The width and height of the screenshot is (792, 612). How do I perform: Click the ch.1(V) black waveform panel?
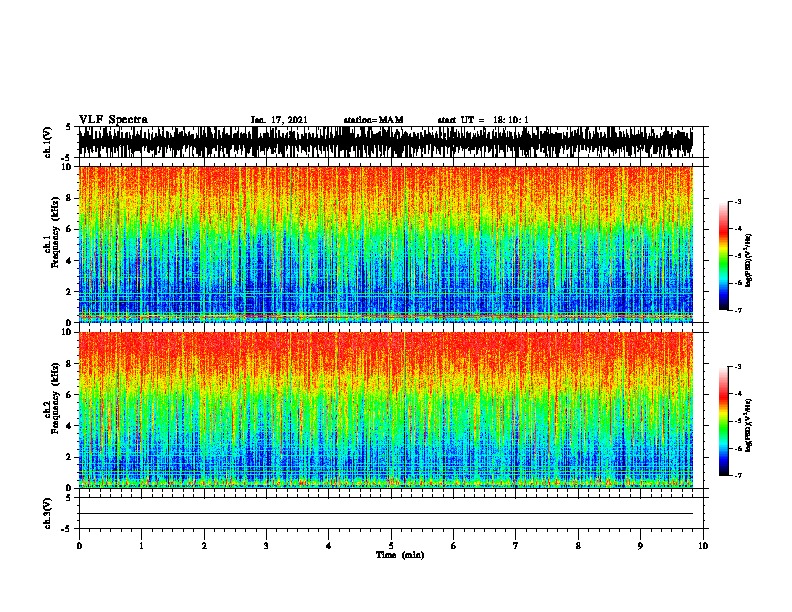pos(386,142)
